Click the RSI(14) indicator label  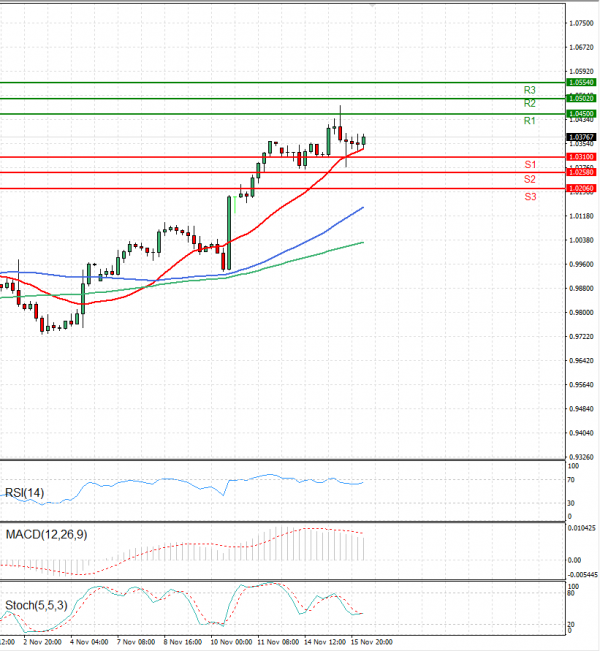pyautogui.click(x=24, y=493)
